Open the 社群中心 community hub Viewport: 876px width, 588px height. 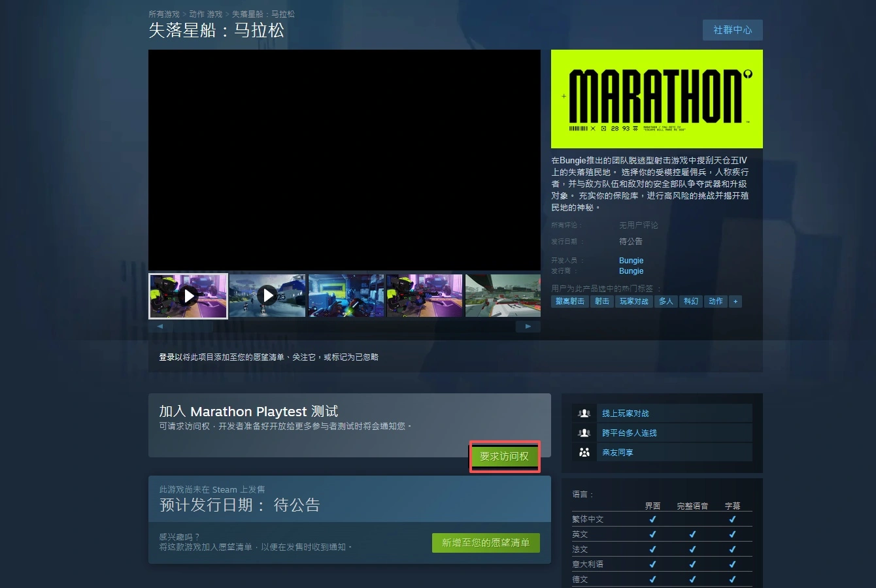[732, 30]
